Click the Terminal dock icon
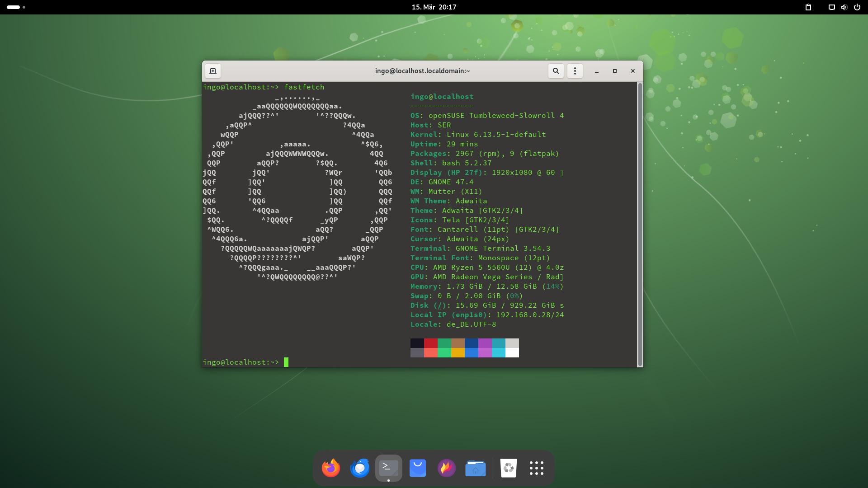Viewport: 868px width, 488px height. 389,468
